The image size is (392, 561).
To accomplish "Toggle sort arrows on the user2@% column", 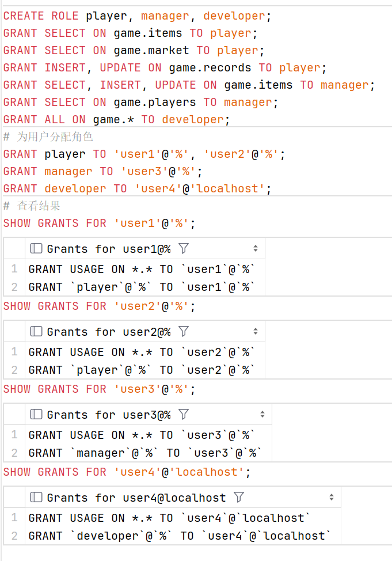I will coord(256,331).
